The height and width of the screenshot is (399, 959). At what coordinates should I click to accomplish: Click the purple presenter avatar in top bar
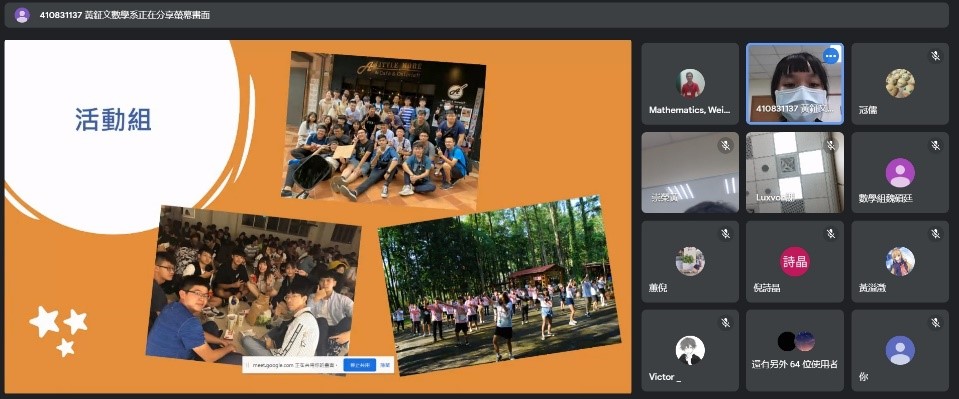pyautogui.click(x=22, y=15)
